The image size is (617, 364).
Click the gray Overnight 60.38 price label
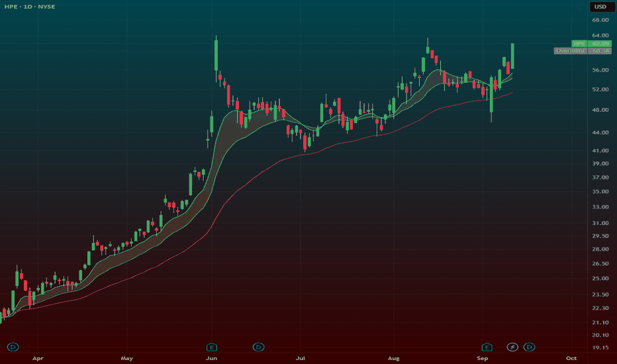pyautogui.click(x=583, y=51)
